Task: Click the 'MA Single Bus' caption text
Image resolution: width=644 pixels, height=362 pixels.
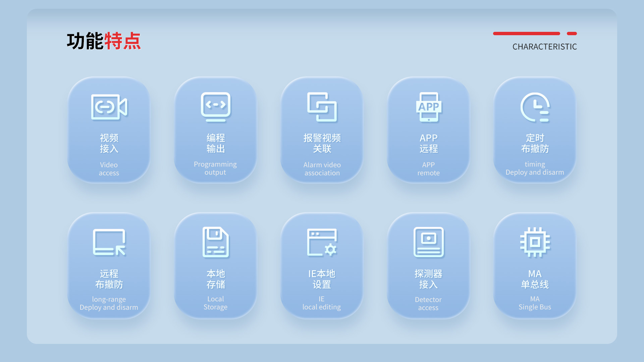Action: 535,303
